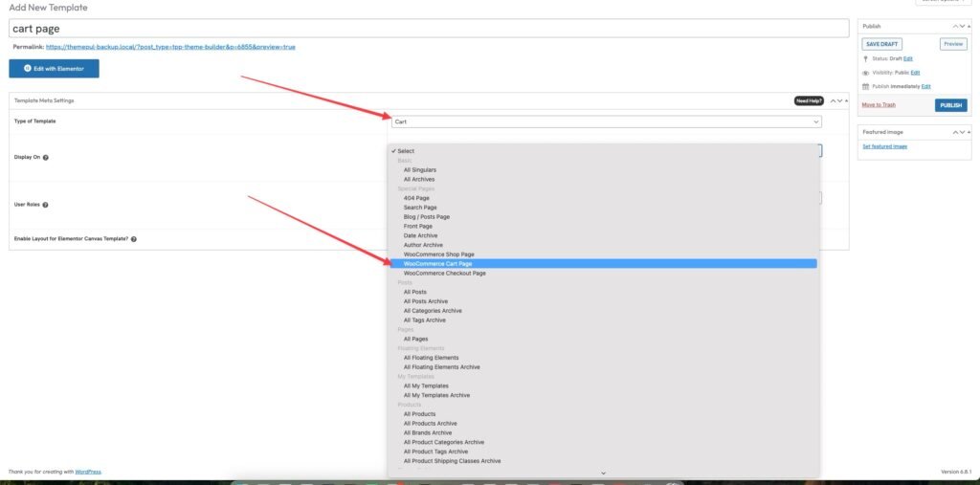Move Publish panel up with arrow

point(956,26)
